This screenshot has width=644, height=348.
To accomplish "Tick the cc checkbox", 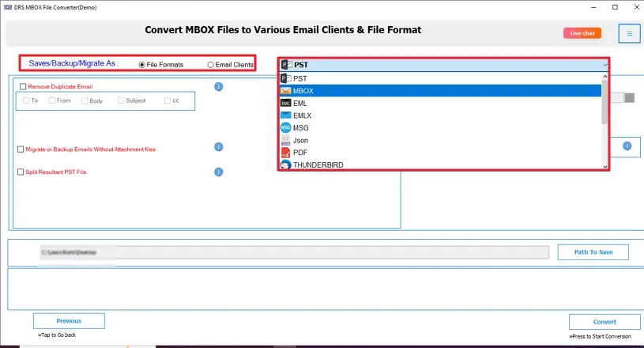I will (x=168, y=100).
